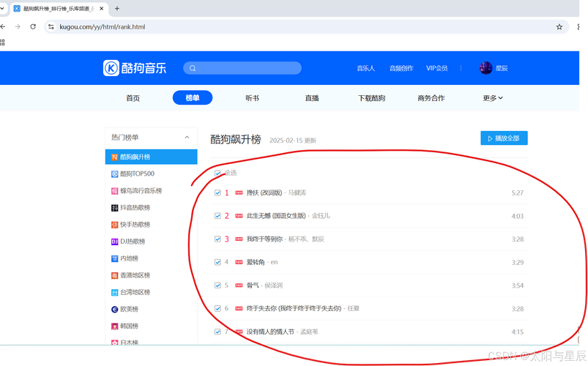The image size is (588, 366).
Task: Collapse the 热门榜单 section chevron
Action: [187, 138]
